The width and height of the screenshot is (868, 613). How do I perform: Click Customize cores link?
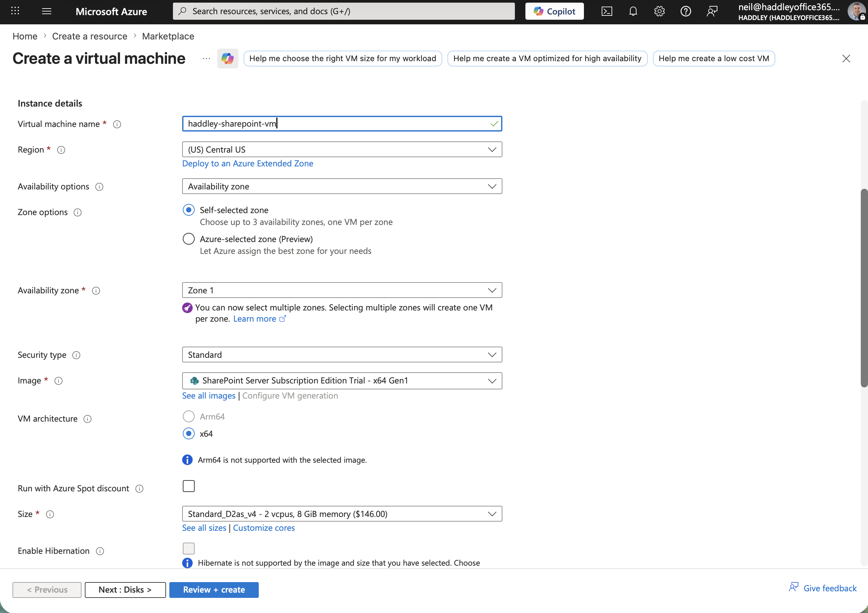point(264,528)
